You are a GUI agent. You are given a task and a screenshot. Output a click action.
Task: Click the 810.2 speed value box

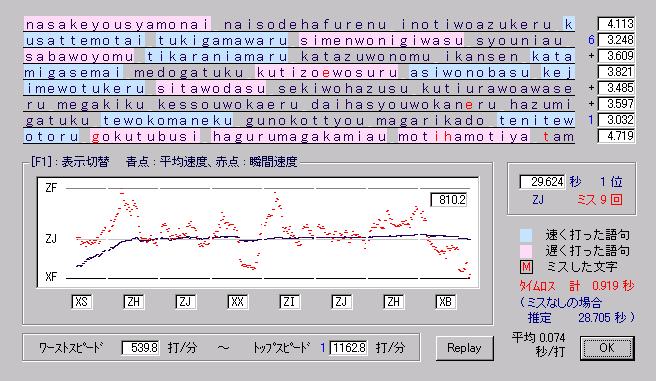click(x=448, y=199)
